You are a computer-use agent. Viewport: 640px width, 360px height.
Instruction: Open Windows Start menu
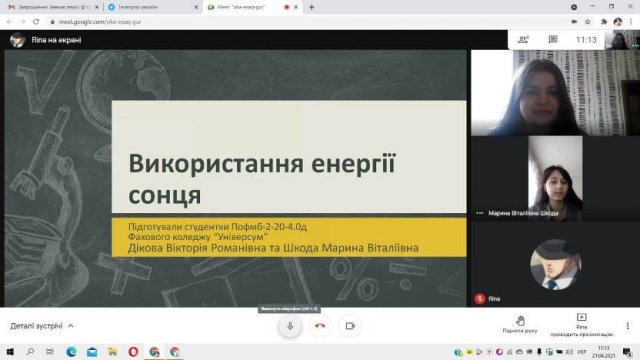point(10,351)
